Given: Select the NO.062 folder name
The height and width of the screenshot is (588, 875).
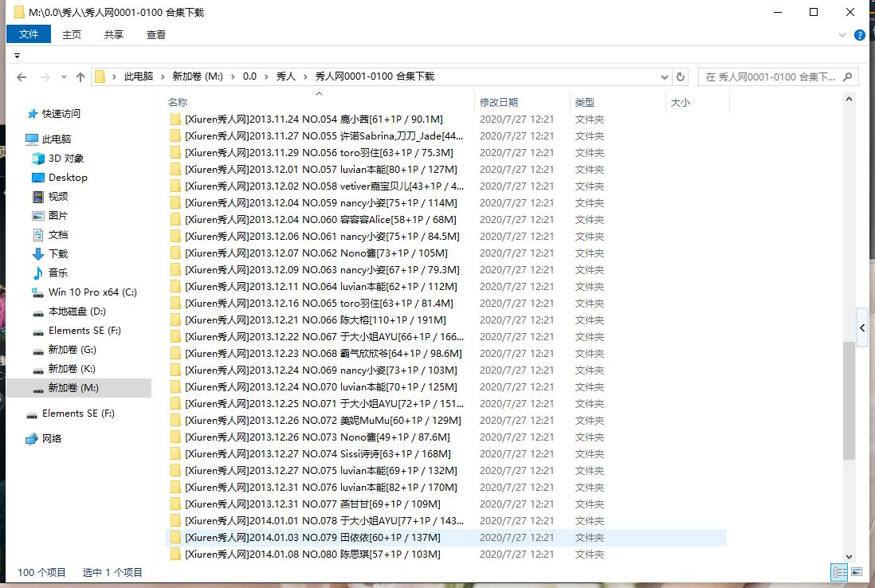Looking at the screenshot, I should tap(316, 253).
